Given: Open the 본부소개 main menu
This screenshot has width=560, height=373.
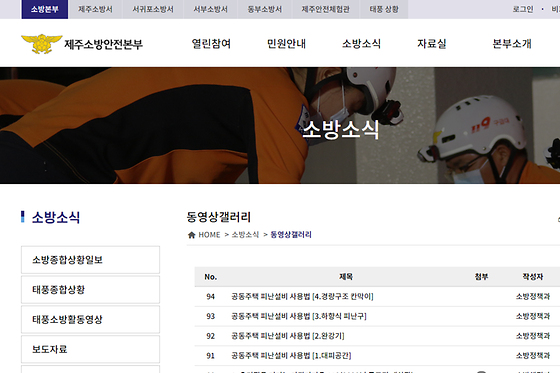Looking at the screenshot, I should click(512, 44).
